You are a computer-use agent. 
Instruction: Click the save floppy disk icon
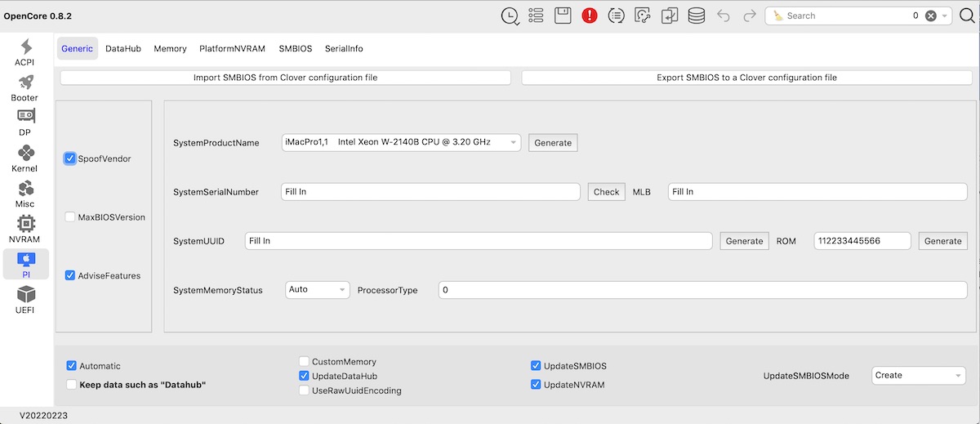point(563,16)
